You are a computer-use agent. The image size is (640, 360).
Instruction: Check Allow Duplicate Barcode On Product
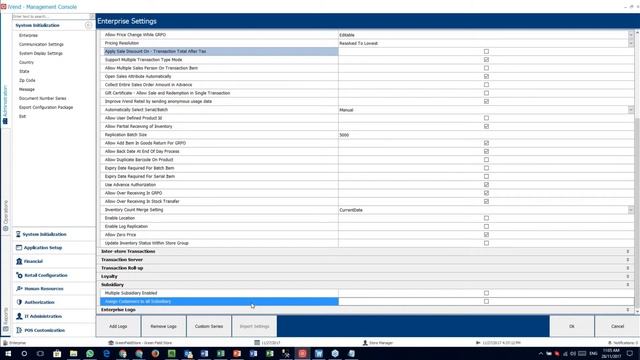[x=486, y=160]
